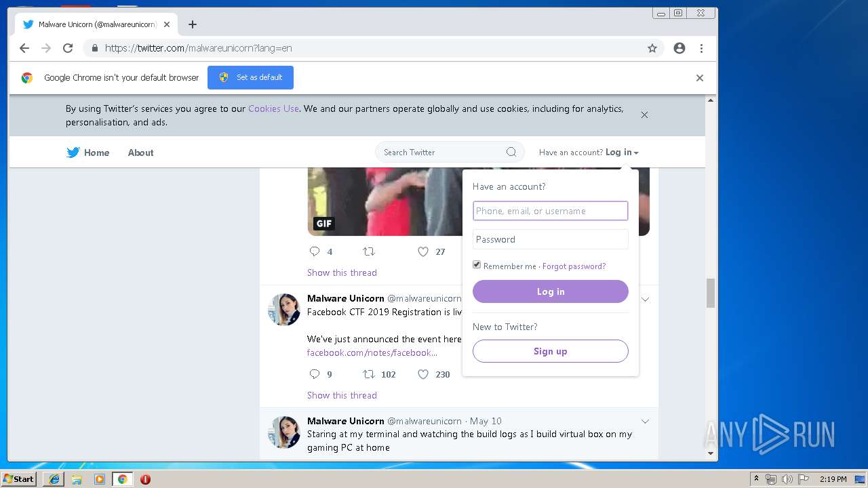This screenshot has width=868, height=488.
Task: Toggle the Remember me checkbox
Action: click(477, 265)
